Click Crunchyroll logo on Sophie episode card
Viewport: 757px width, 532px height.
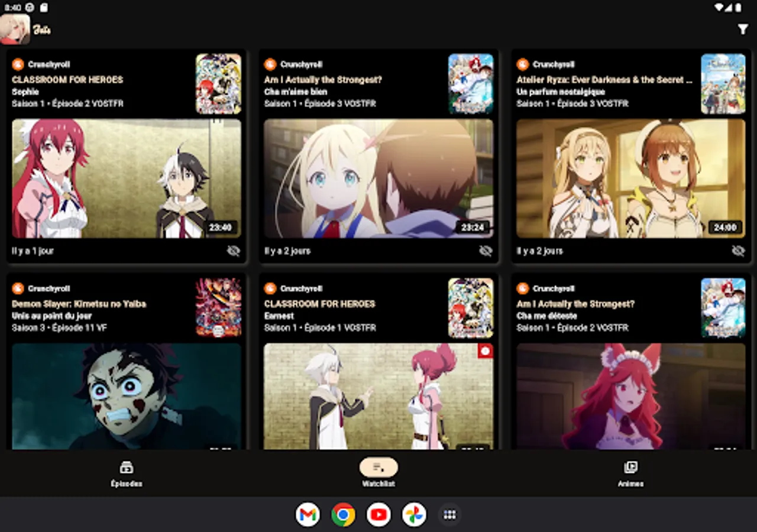click(x=18, y=64)
